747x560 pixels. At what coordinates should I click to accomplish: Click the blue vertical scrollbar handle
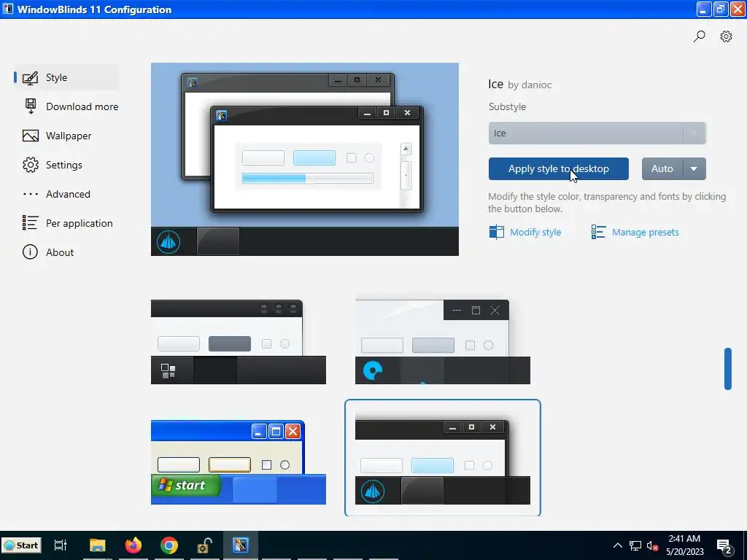(727, 368)
